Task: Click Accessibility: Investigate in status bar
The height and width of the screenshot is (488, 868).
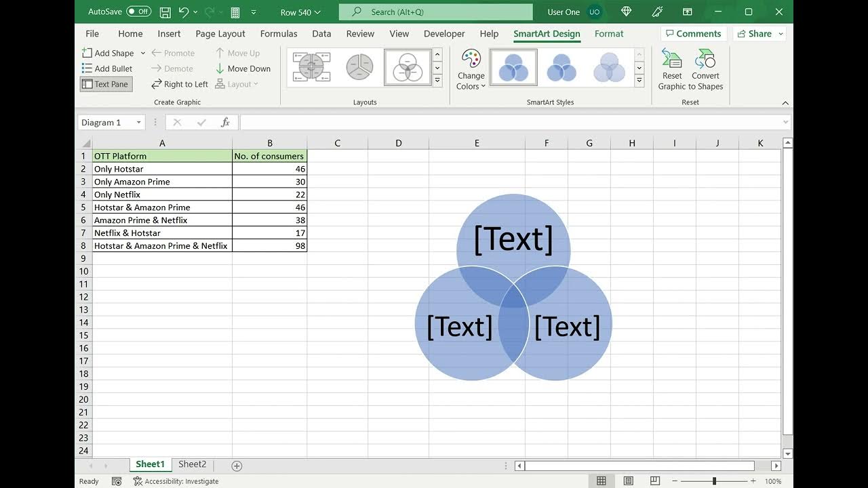Action: tap(176, 481)
